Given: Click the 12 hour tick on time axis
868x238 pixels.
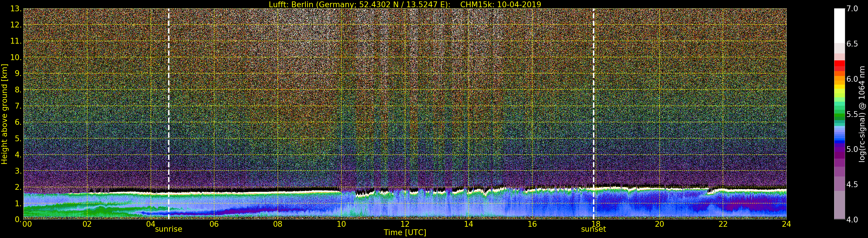Looking at the screenshot, I should 405,224.
